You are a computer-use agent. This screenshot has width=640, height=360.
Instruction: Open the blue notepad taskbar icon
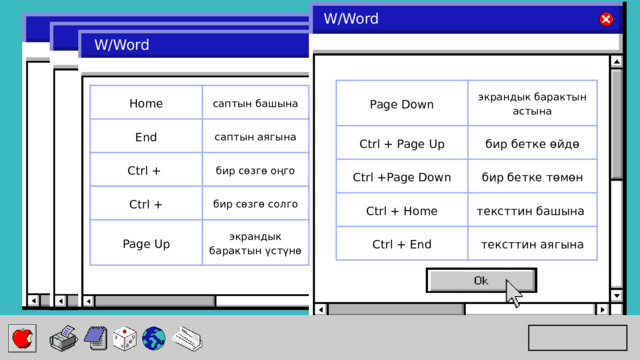[96, 338]
